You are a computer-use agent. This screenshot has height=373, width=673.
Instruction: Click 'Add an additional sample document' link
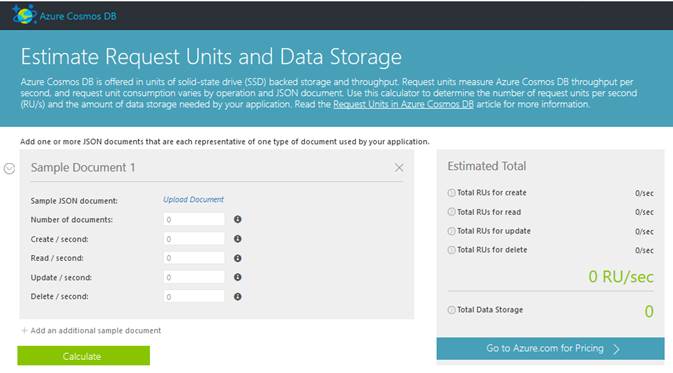[x=96, y=331]
